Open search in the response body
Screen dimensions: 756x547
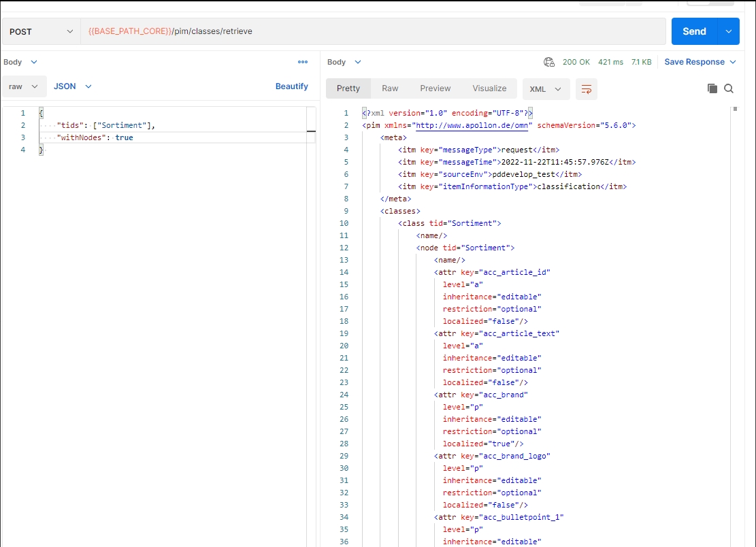729,88
